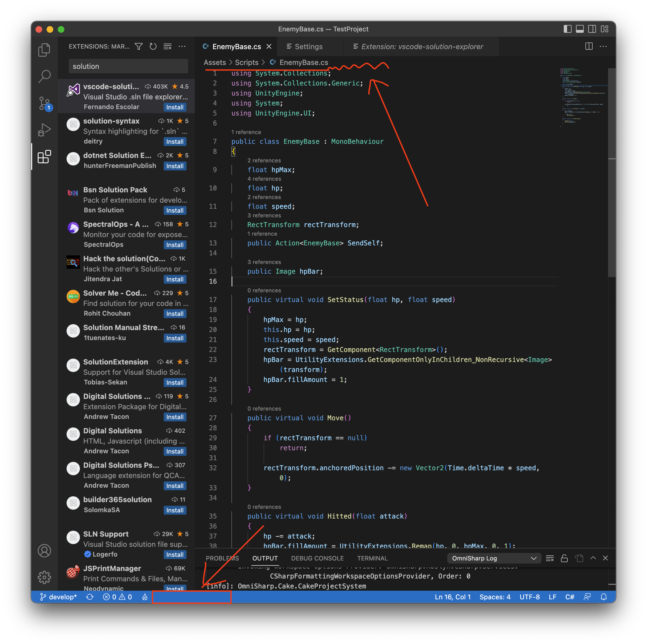The height and width of the screenshot is (644, 647).
Task: Click the OmniSharp flame status icon
Action: (145, 597)
